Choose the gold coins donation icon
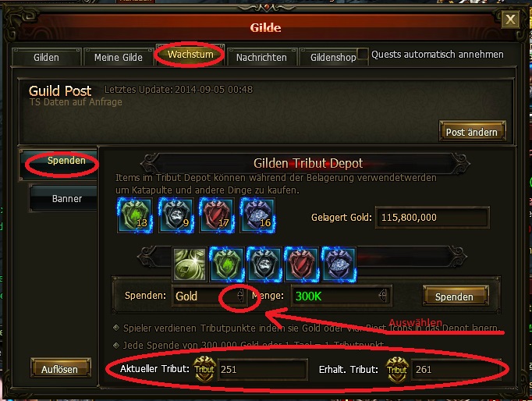 click(190, 264)
